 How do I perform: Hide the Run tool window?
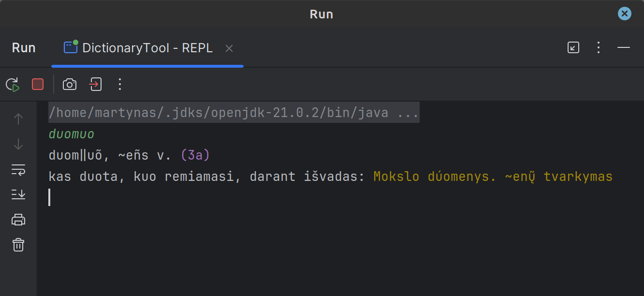coord(624,47)
